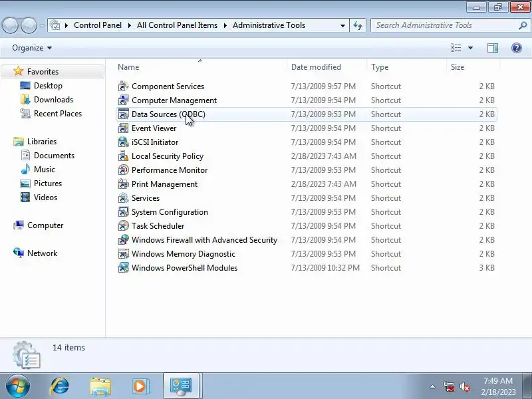Image resolution: width=532 pixels, height=399 pixels.
Task: Select Desktop in the navigation pane
Action: coord(48,86)
